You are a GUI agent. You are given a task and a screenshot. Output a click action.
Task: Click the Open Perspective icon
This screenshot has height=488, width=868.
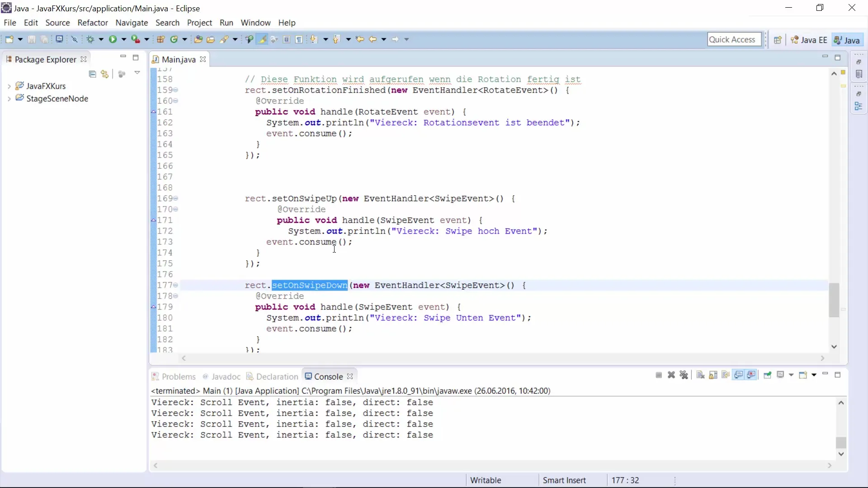778,40
